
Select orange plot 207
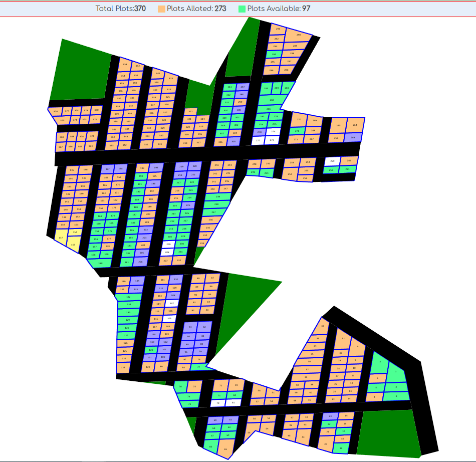pos(166,261)
